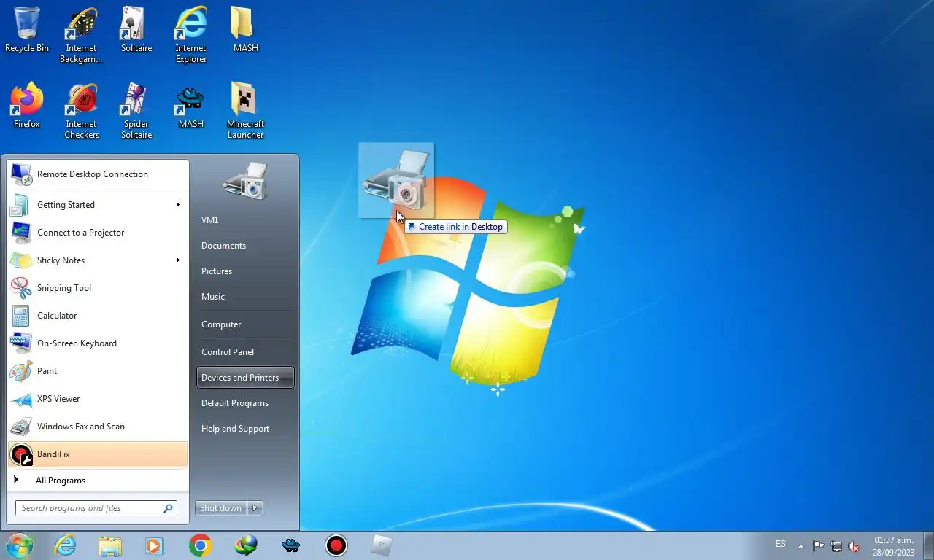Open the MASH shortcut with hat icon
The width and height of the screenshot is (934, 560).
[190, 106]
